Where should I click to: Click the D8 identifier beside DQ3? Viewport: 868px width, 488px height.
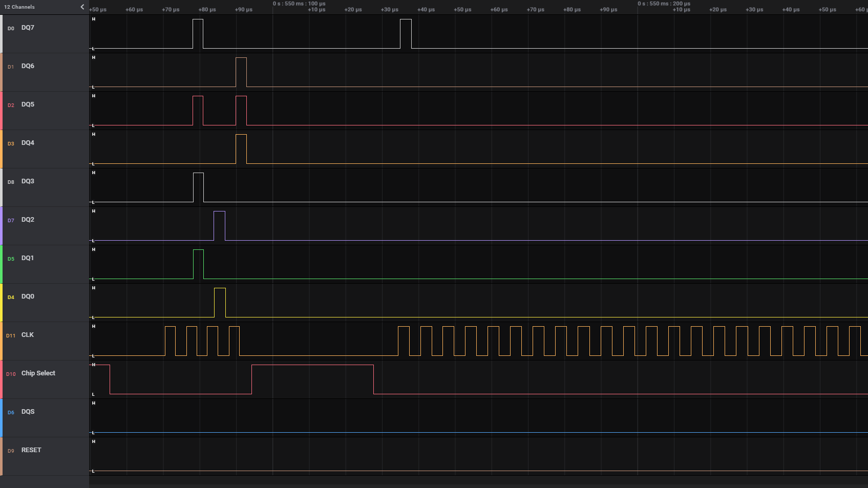click(11, 182)
